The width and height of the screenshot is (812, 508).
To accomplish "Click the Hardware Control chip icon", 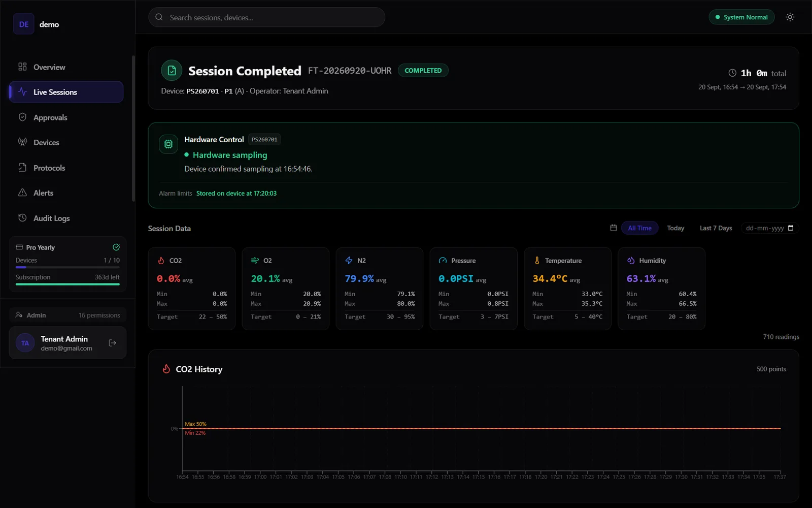I will [168, 144].
